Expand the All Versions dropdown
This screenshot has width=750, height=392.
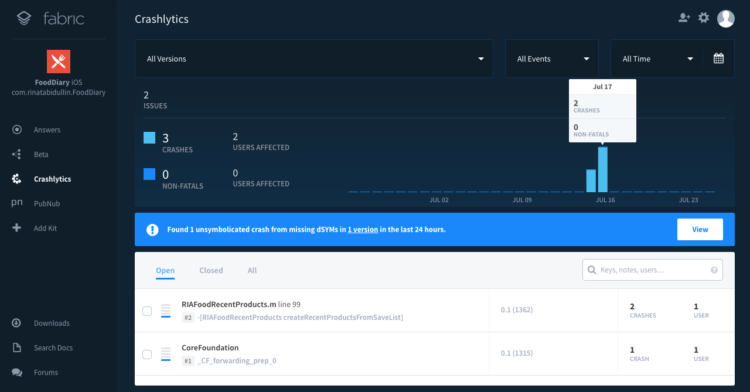(314, 59)
